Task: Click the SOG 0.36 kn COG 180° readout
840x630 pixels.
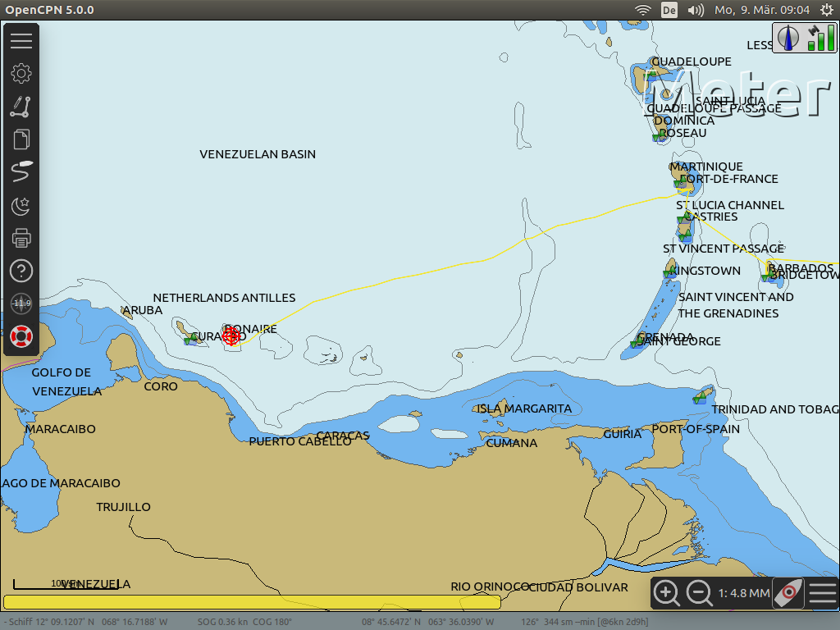Action: (x=244, y=622)
